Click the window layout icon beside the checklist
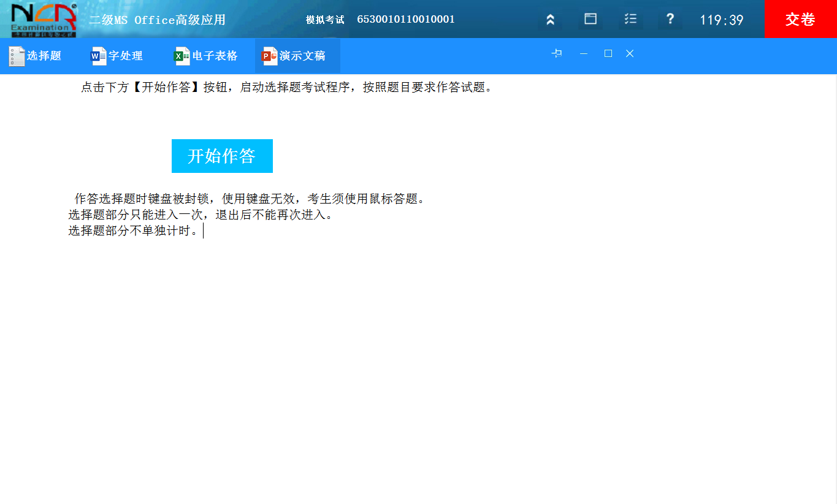Viewport: 837px width, 504px height. pos(590,19)
